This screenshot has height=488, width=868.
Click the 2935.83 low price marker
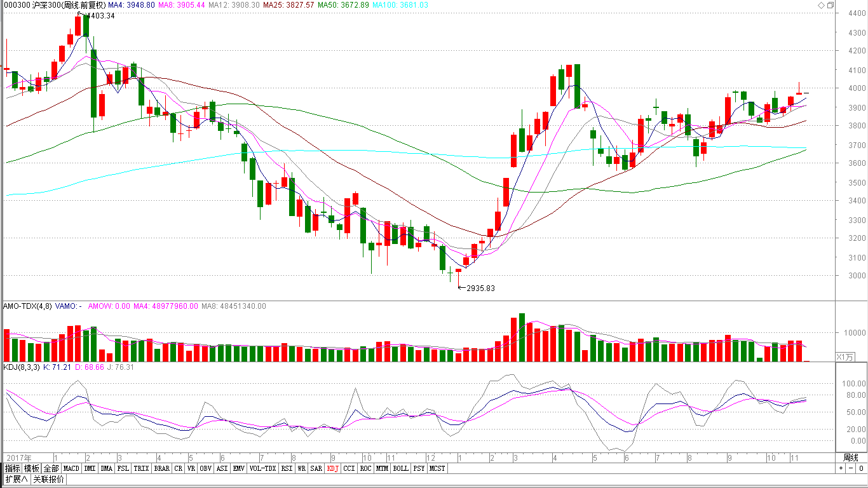point(480,288)
